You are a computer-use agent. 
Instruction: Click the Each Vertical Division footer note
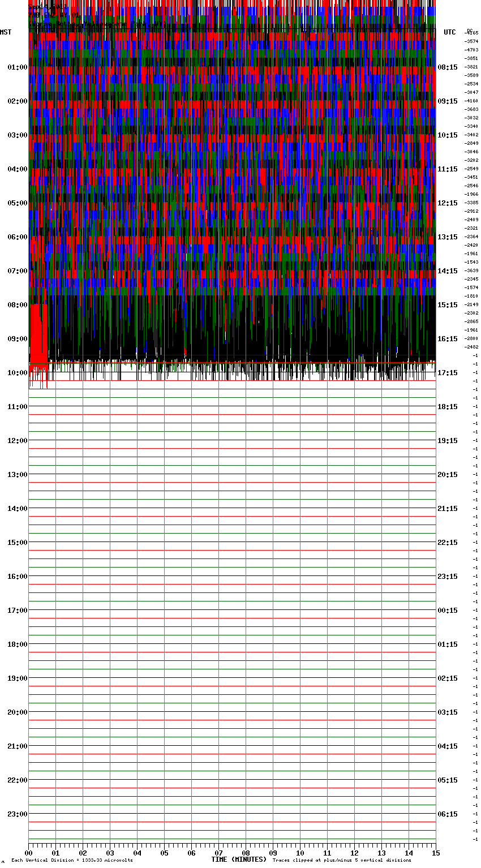click(72, 861)
